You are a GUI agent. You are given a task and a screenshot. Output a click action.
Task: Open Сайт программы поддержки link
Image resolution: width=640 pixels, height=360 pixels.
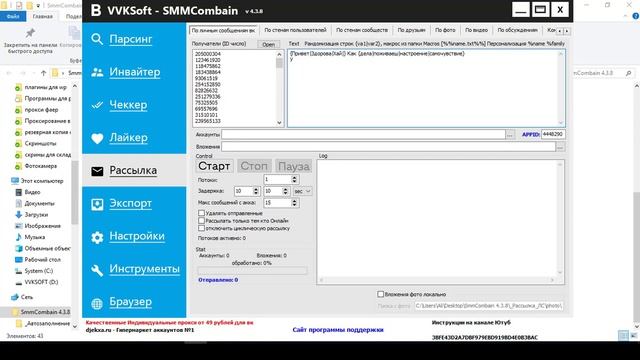[338, 330]
